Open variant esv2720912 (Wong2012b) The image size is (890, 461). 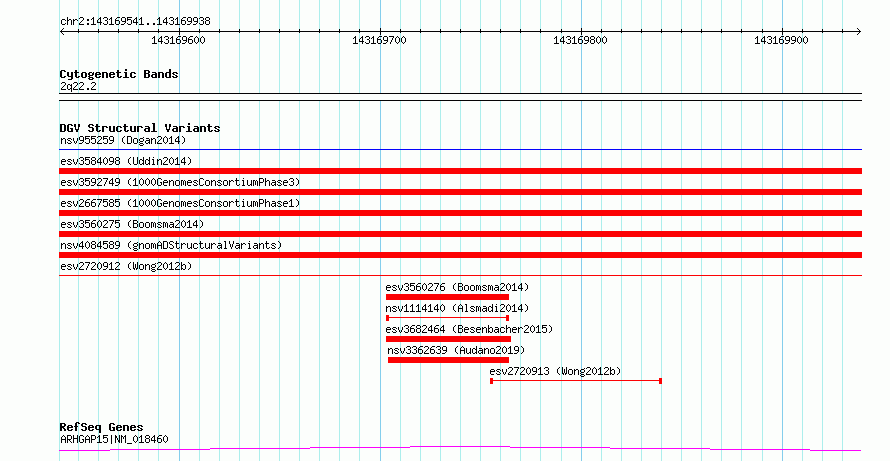126,266
